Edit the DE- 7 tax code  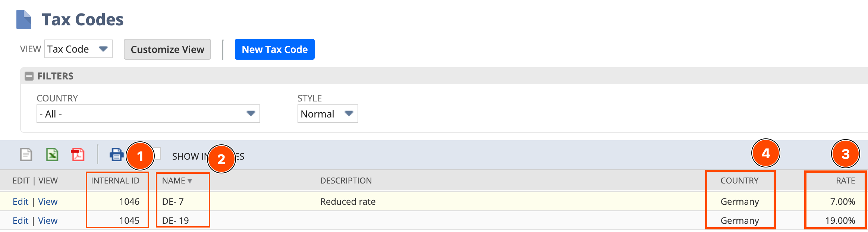20,201
